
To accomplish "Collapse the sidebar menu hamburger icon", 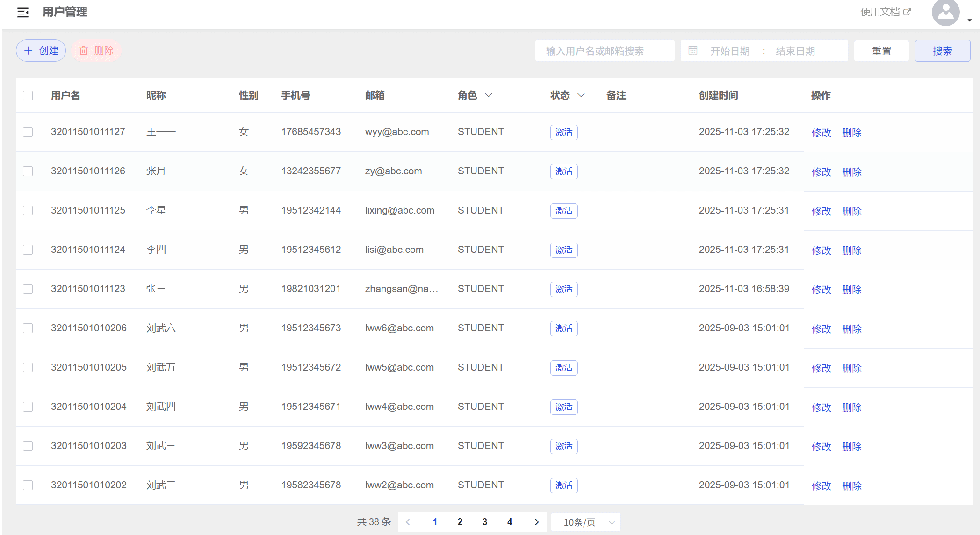I will (x=23, y=13).
